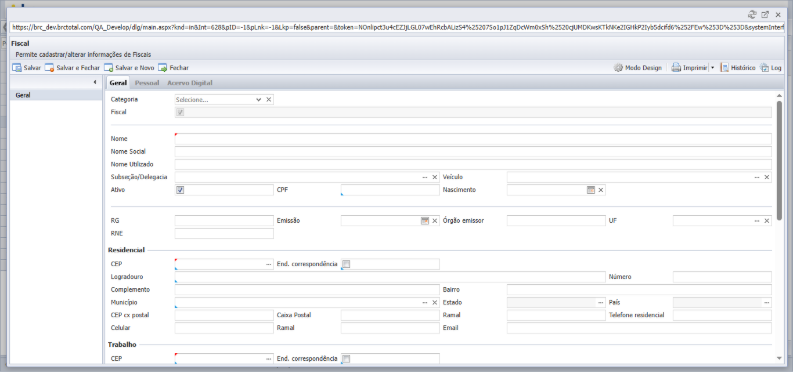The height and width of the screenshot is (372, 793).
Task: Click Salvar e Novo button
Action: (129, 68)
